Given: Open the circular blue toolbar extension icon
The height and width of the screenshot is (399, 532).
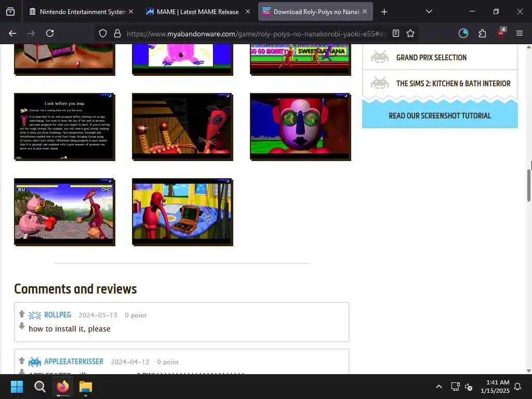Looking at the screenshot, I should [463, 33].
